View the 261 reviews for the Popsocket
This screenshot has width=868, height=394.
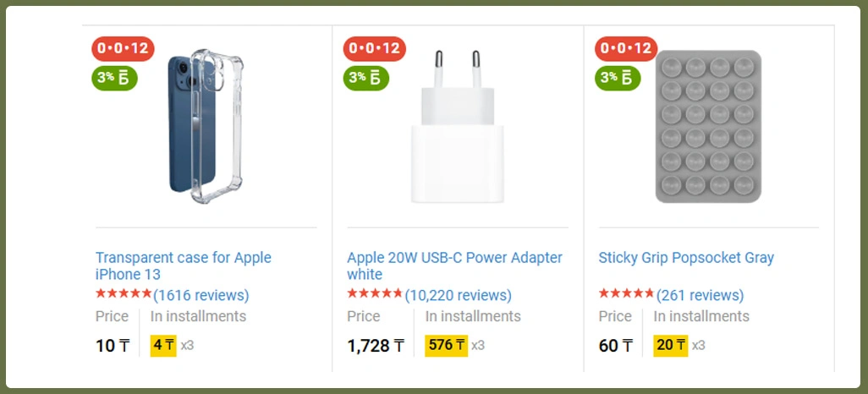click(700, 295)
